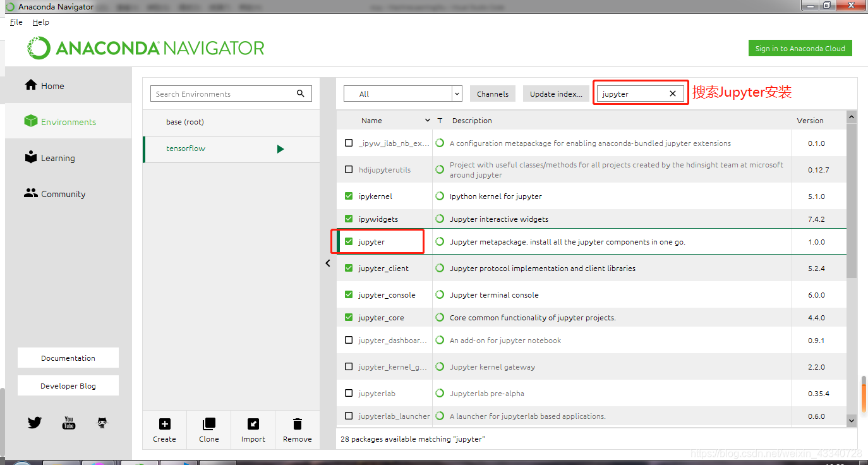Image resolution: width=868 pixels, height=465 pixels.
Task: Click the status circle icon for jupyterlab
Action: pyautogui.click(x=440, y=394)
